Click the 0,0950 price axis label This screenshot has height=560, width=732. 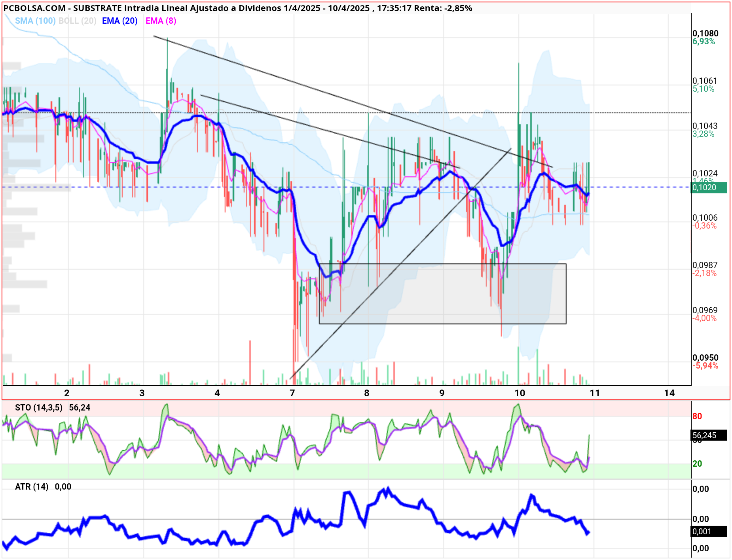click(x=705, y=358)
